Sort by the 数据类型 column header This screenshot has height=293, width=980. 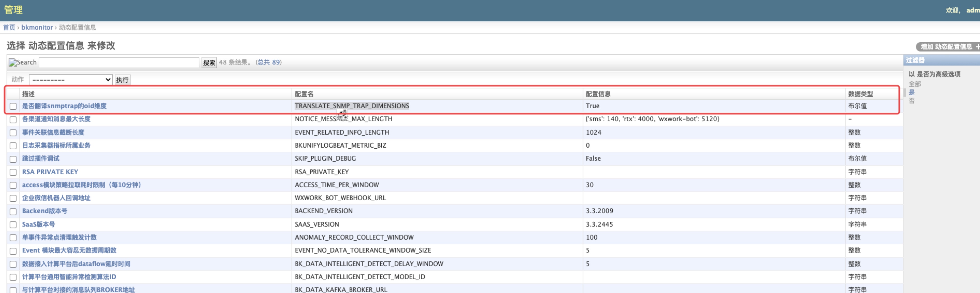pos(860,94)
